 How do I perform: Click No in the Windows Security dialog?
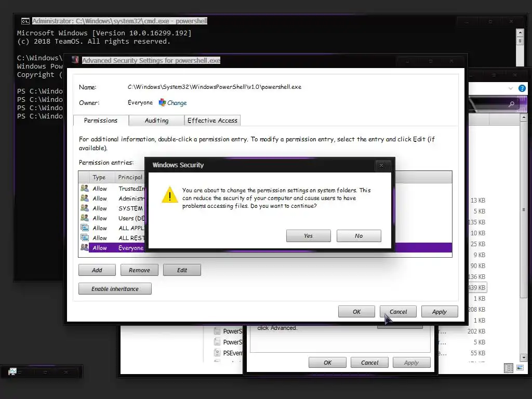(358, 236)
